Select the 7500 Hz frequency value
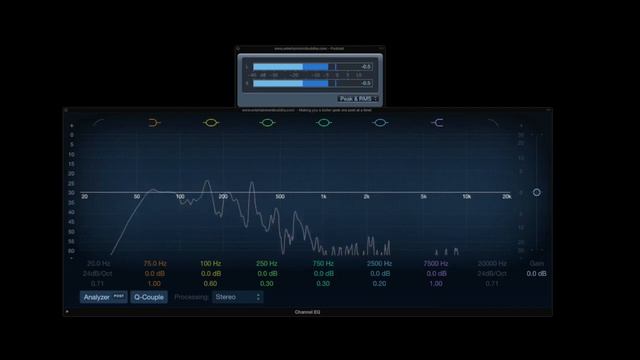Screen dimensions: 640x360 (436, 264)
